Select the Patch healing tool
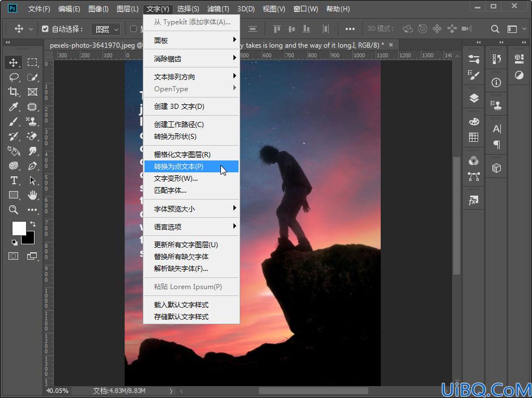This screenshot has height=398, width=532. coord(32,107)
